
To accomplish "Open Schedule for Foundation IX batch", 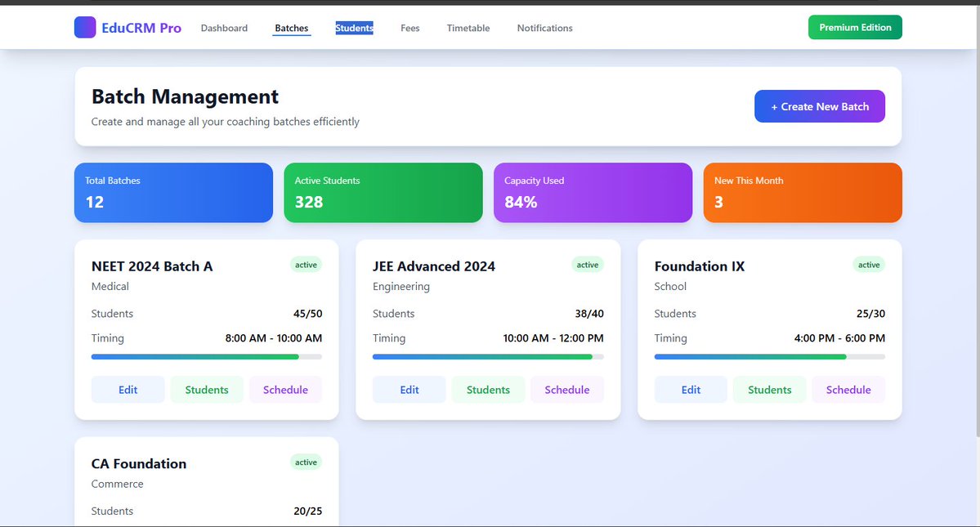I will click(848, 390).
